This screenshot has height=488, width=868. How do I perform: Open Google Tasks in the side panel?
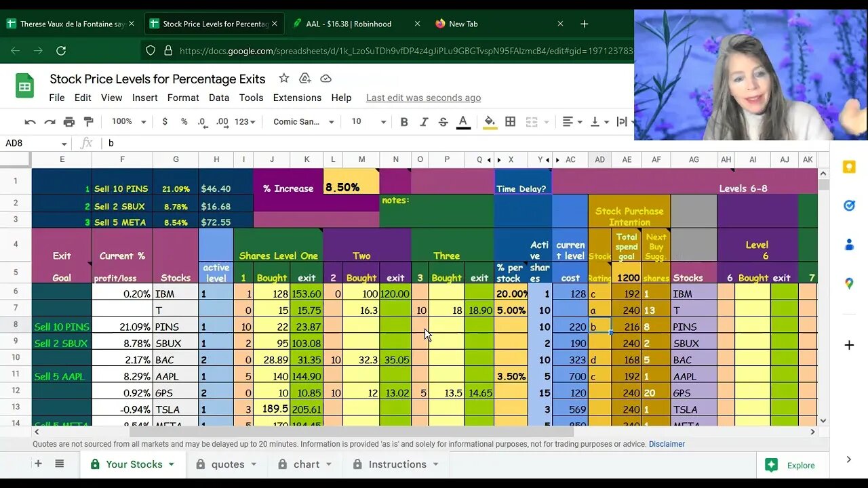click(x=849, y=205)
